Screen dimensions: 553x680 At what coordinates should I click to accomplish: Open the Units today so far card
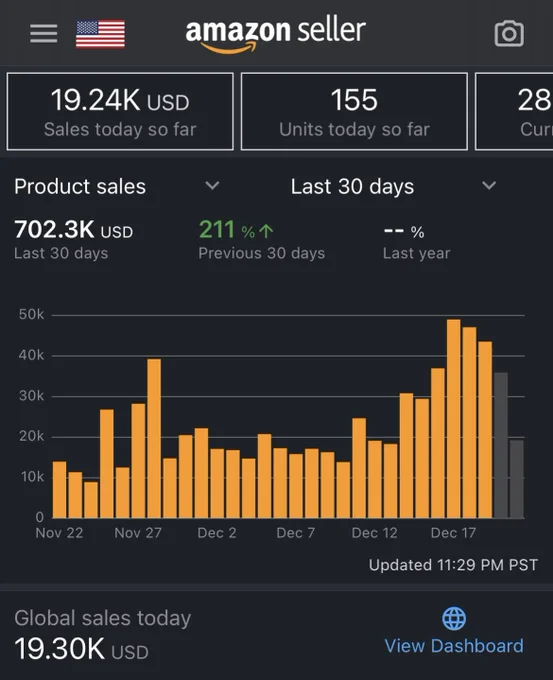click(354, 111)
